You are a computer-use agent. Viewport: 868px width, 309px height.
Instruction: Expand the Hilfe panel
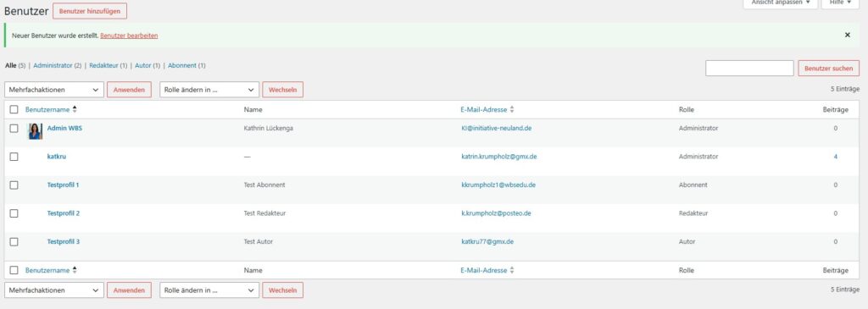(x=840, y=3)
